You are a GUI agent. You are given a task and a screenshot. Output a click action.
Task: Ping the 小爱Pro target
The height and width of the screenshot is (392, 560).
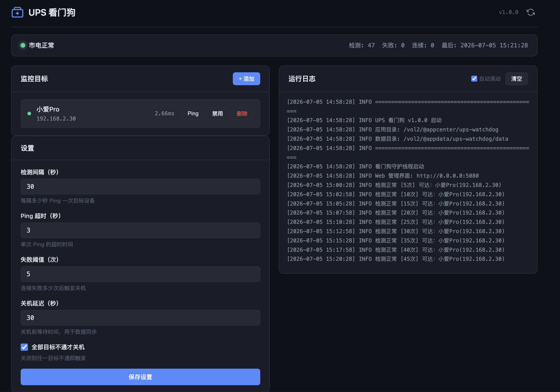[x=193, y=114]
